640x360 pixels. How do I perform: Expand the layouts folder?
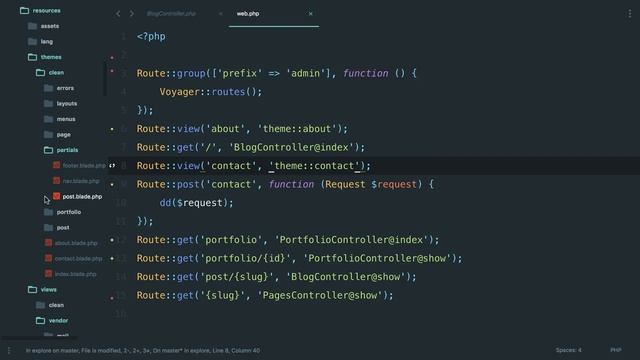click(x=60, y=104)
